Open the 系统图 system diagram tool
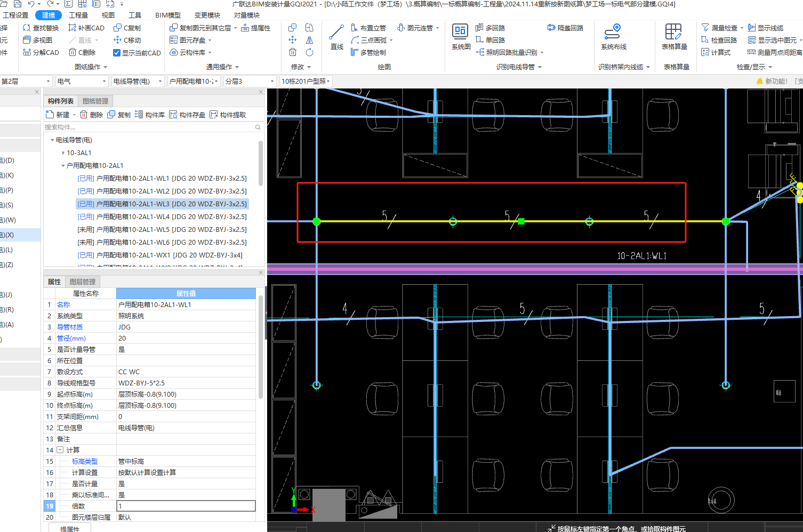This screenshot has height=532, width=803. pos(460,36)
